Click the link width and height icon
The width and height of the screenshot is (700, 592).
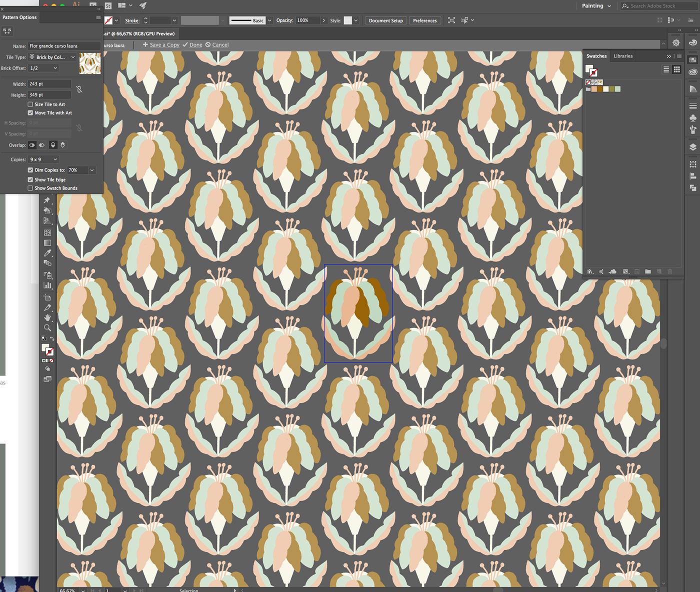pos(79,89)
